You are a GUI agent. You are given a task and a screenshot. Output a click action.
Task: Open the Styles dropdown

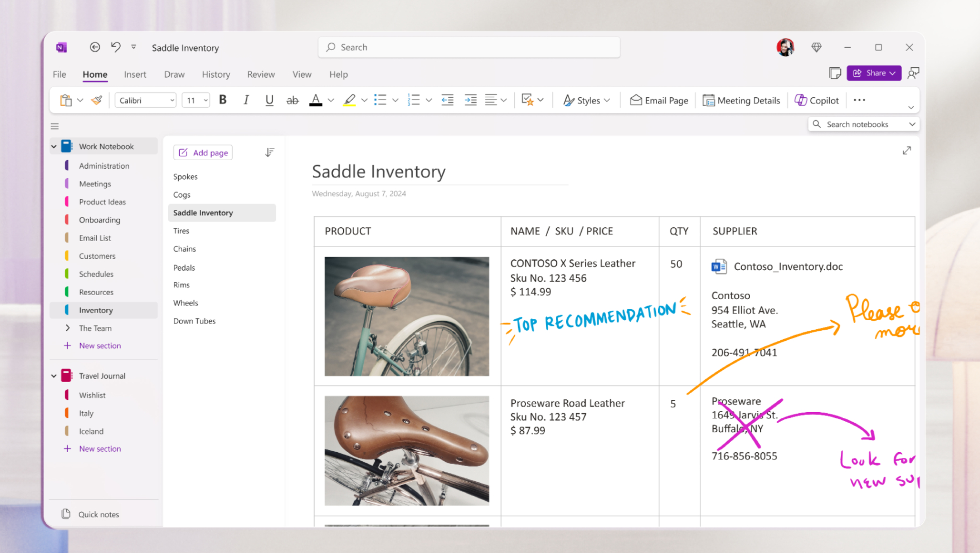(586, 100)
